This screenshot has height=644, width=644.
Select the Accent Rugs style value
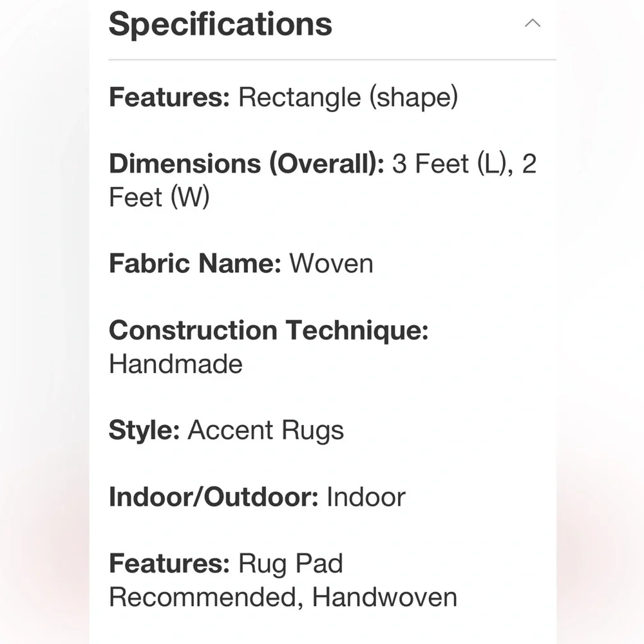click(266, 430)
